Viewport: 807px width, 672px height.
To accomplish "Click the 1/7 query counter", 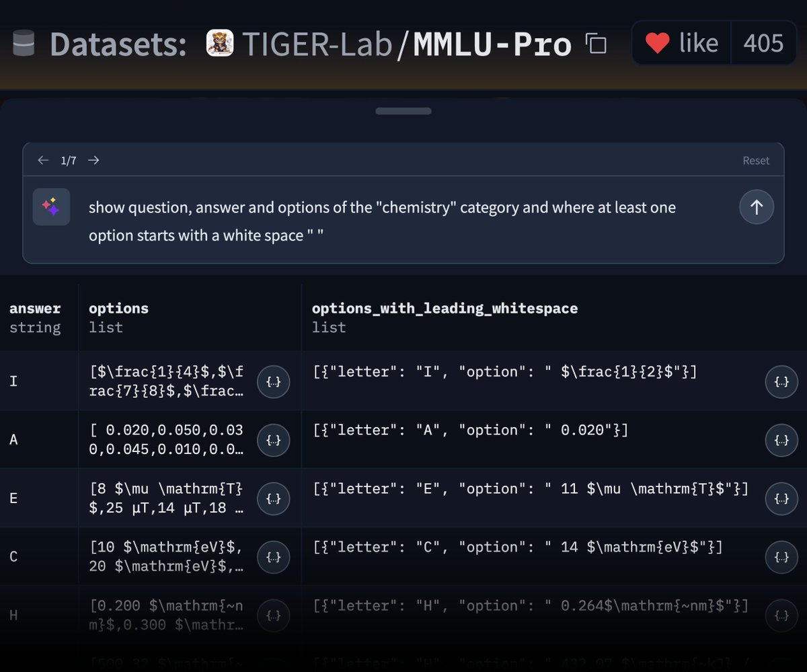I will (69, 161).
